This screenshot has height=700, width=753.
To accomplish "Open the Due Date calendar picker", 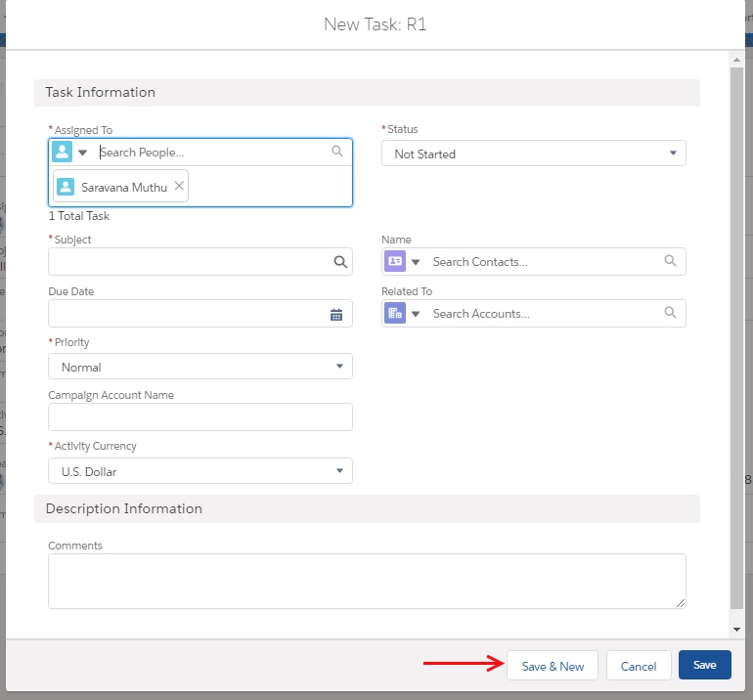I will [x=336, y=314].
